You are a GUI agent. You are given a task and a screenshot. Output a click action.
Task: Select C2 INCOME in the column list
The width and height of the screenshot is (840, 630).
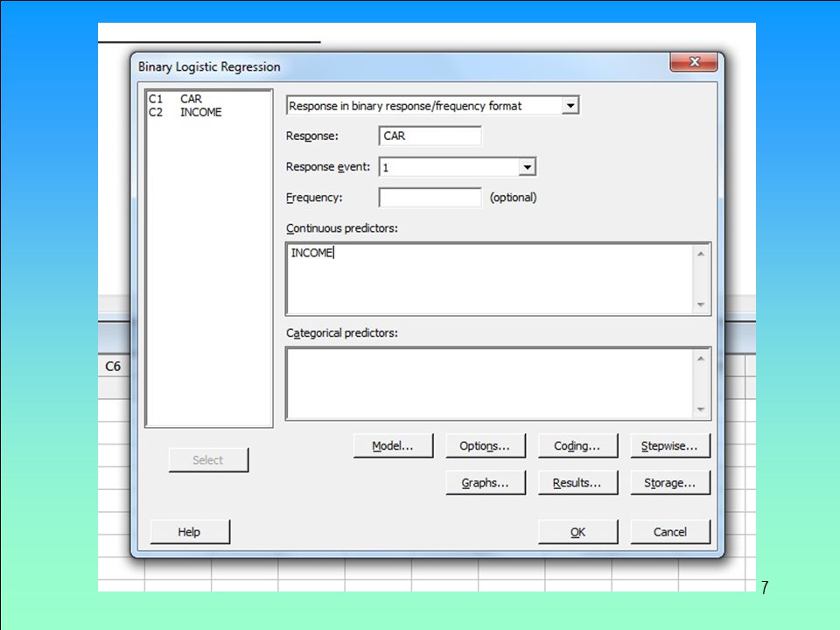(185, 113)
